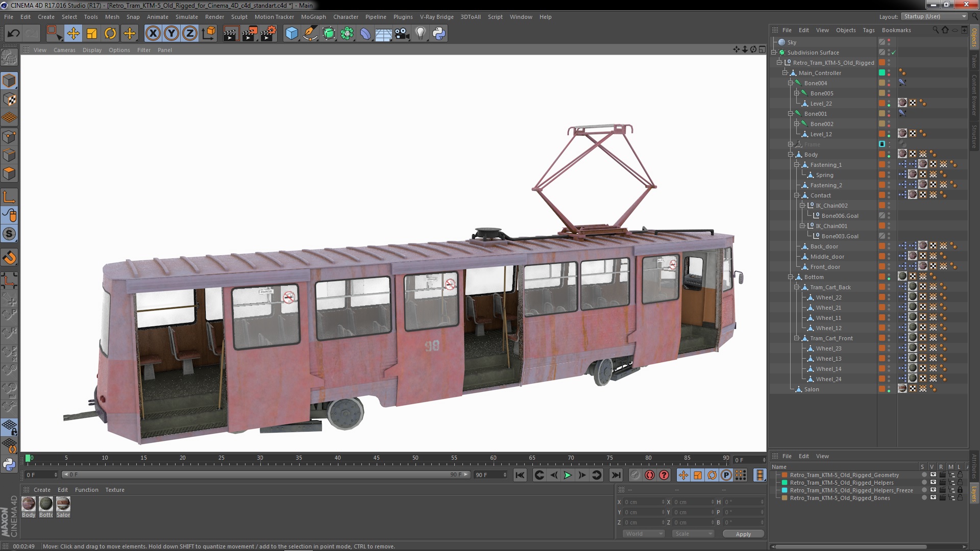Open material manager Texture menu

[115, 490]
